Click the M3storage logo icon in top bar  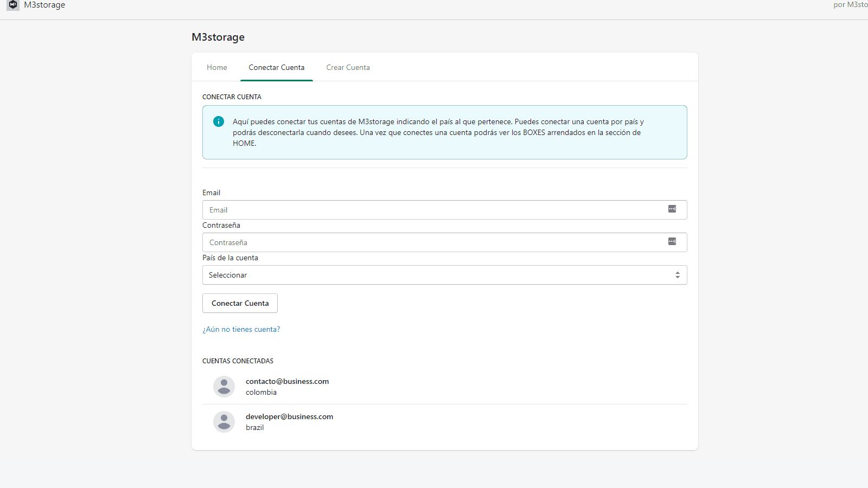click(13, 5)
